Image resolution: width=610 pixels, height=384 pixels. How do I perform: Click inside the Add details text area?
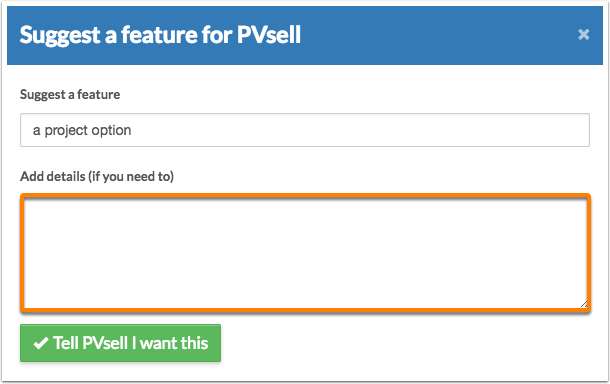[x=305, y=253]
